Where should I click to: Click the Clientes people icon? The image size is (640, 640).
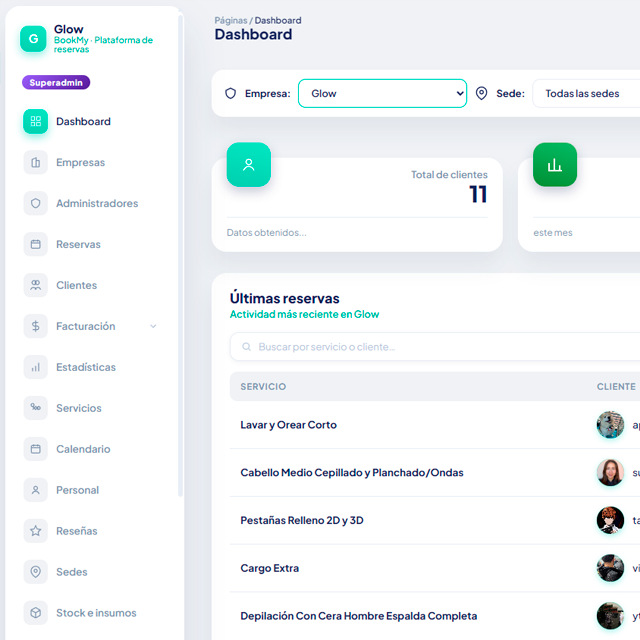36,285
